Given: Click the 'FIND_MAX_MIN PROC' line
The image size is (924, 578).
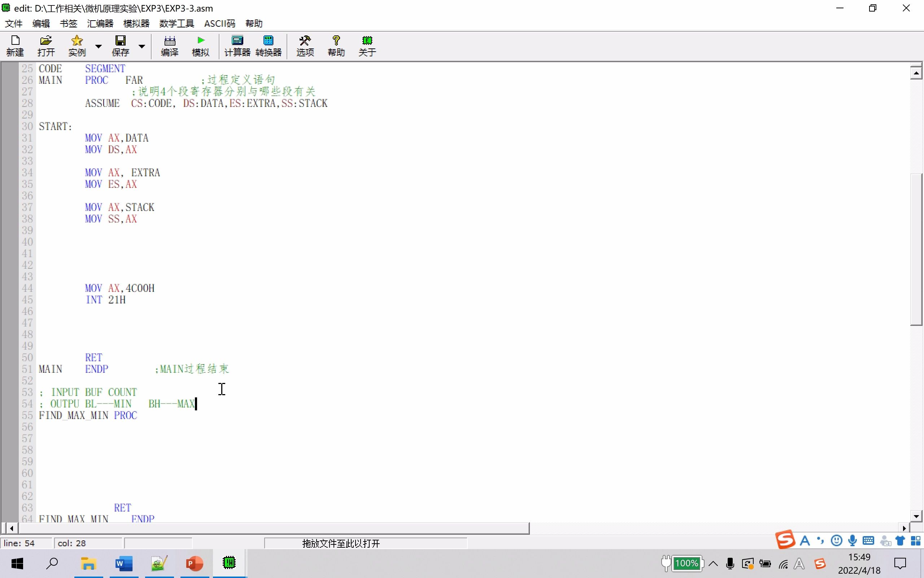Looking at the screenshot, I should pyautogui.click(x=88, y=415).
